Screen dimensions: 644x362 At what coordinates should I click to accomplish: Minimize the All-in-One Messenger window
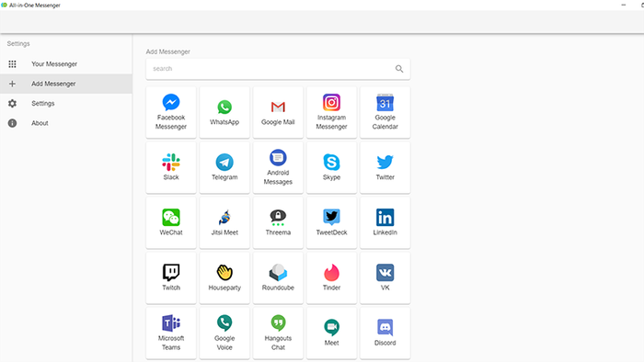624,5
